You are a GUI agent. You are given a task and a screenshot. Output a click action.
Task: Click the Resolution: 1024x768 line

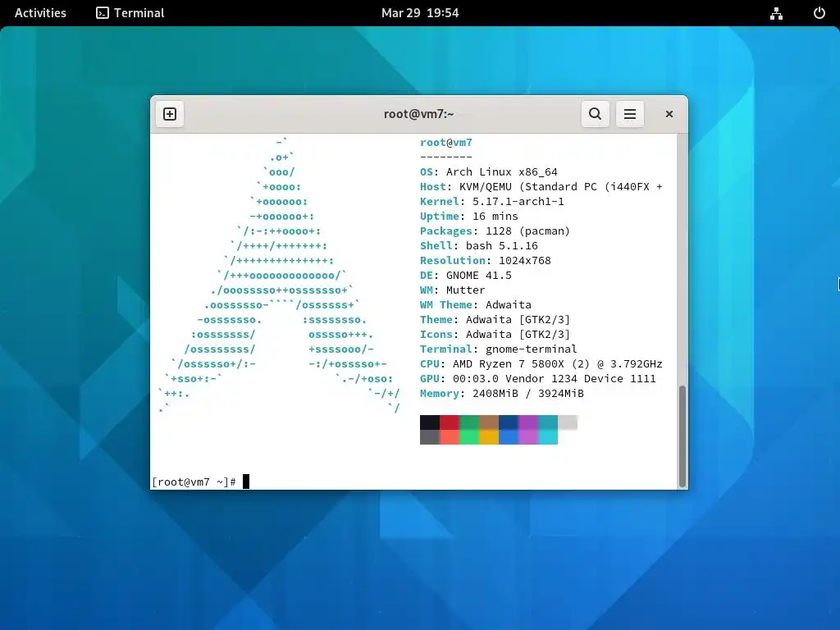click(486, 260)
